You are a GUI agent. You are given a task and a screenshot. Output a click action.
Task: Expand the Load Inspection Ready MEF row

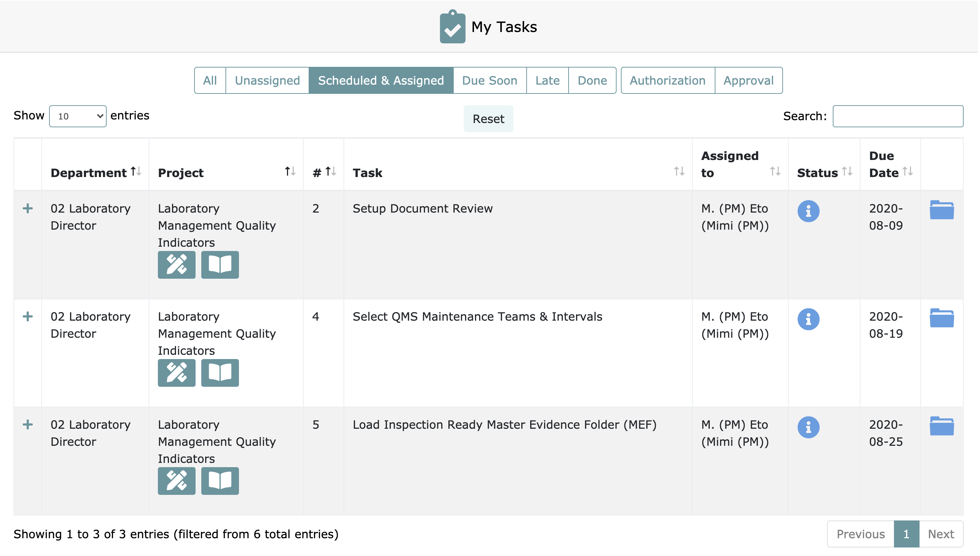pyautogui.click(x=27, y=425)
